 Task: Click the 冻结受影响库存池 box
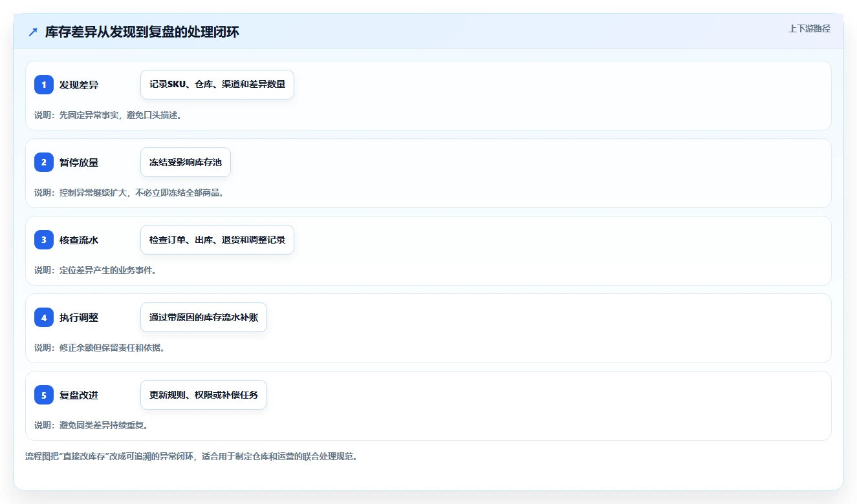(x=186, y=162)
